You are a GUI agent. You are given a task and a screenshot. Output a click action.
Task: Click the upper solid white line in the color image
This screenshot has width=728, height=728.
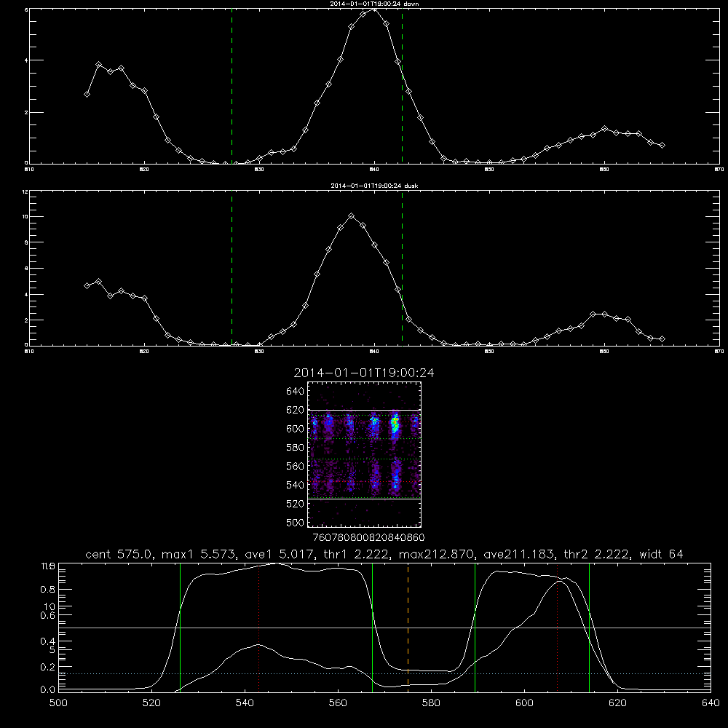click(x=364, y=410)
